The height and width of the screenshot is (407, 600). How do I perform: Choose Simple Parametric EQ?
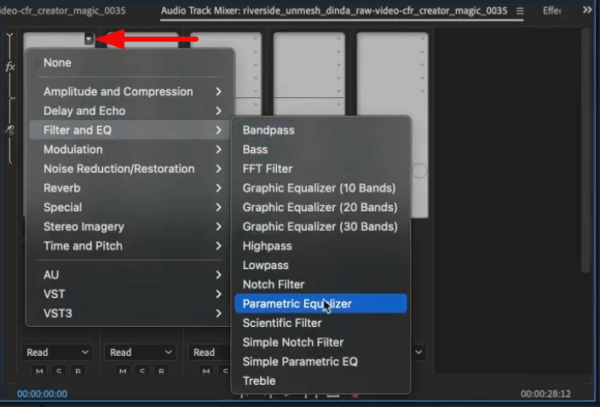tap(321, 361)
